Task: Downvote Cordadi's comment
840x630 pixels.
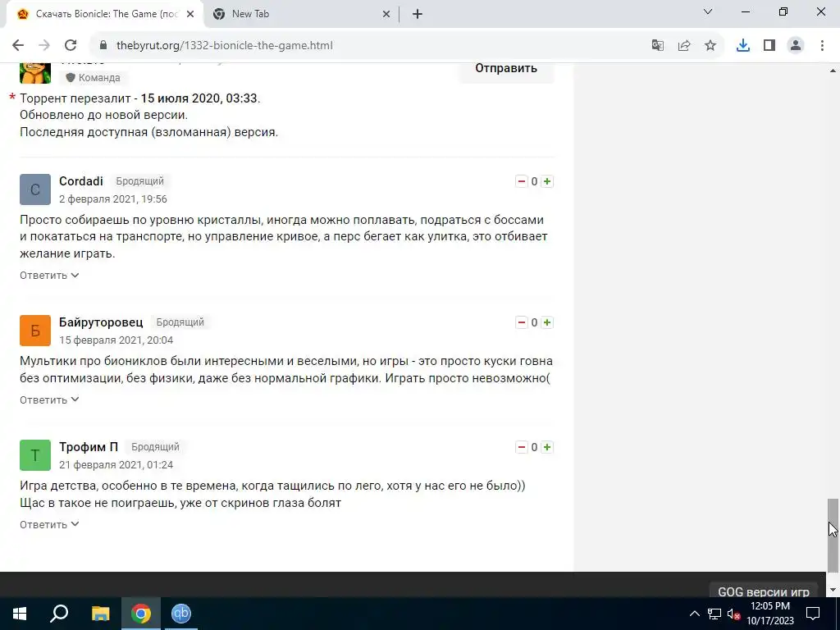Action: point(521,181)
